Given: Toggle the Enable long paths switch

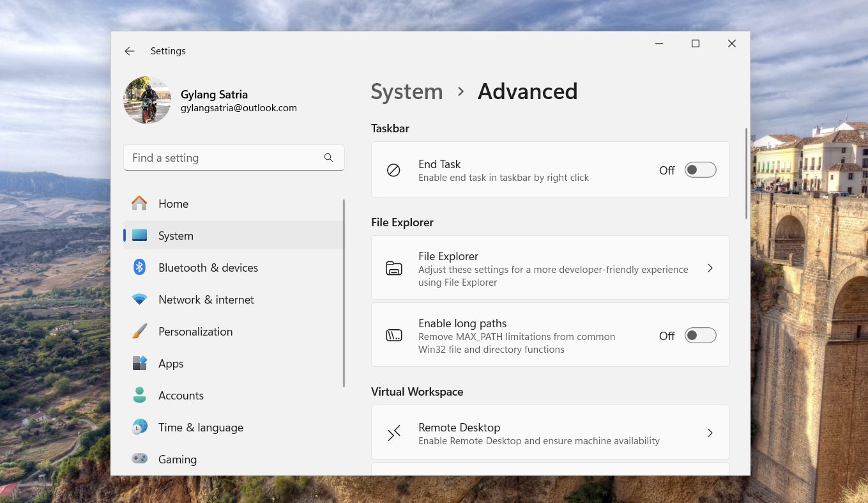Looking at the screenshot, I should (x=700, y=336).
